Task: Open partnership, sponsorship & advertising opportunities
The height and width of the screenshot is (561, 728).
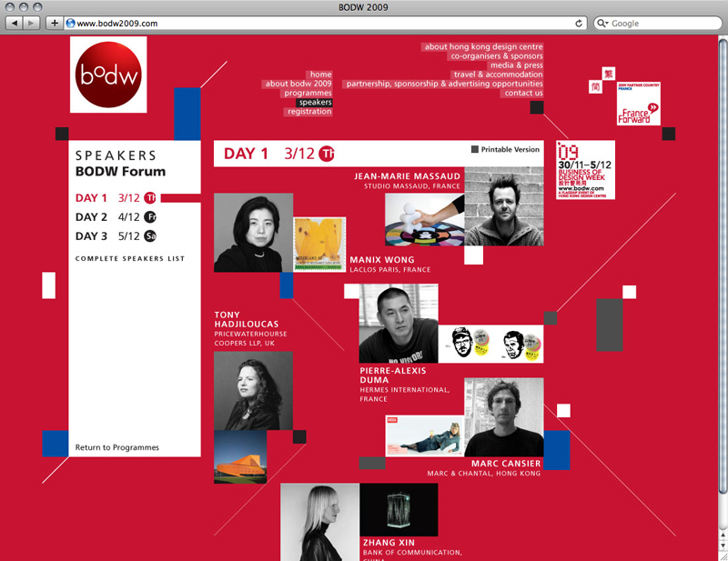Action: 444,84
